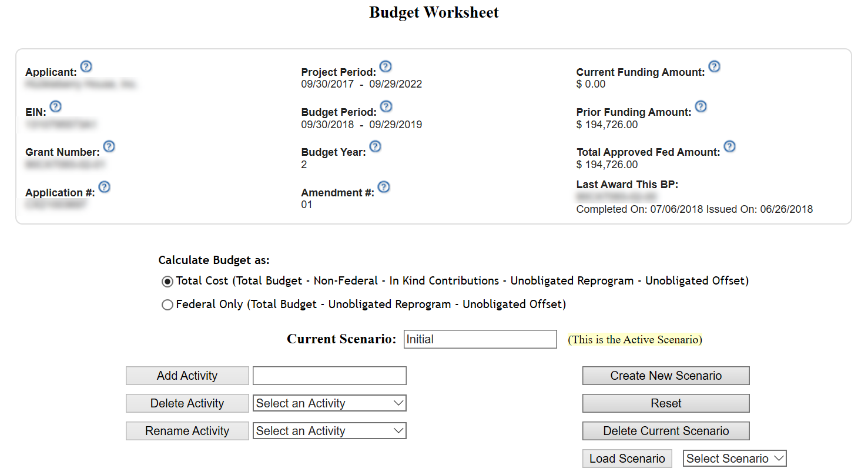Click Grant Number help icon
The height and width of the screenshot is (475, 868).
click(109, 146)
